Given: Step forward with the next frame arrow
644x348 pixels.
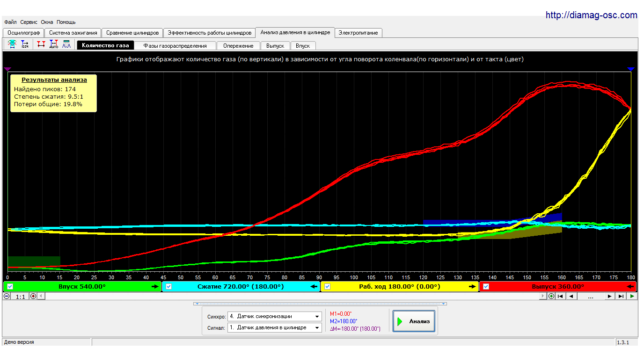Looking at the screenshot, I should coord(609,296).
